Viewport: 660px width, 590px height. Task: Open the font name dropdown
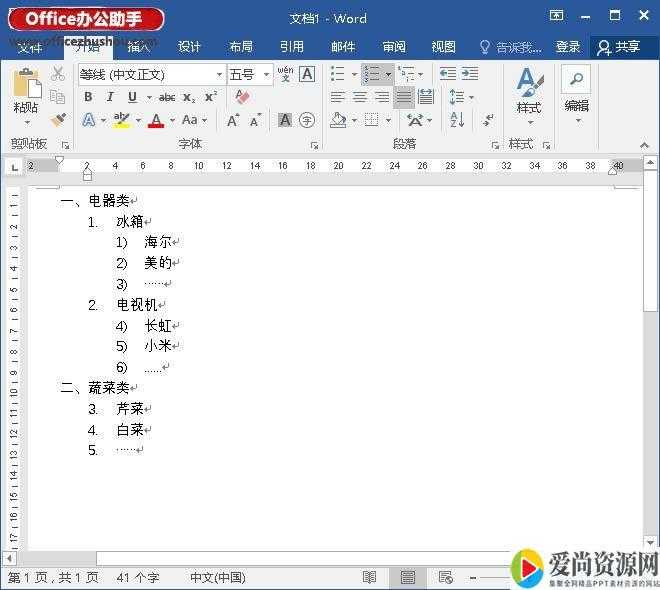(219, 74)
